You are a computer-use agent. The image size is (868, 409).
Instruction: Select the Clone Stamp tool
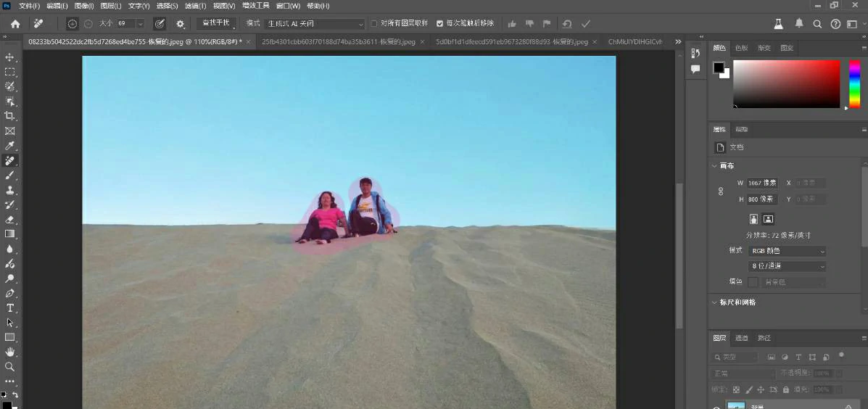point(9,190)
